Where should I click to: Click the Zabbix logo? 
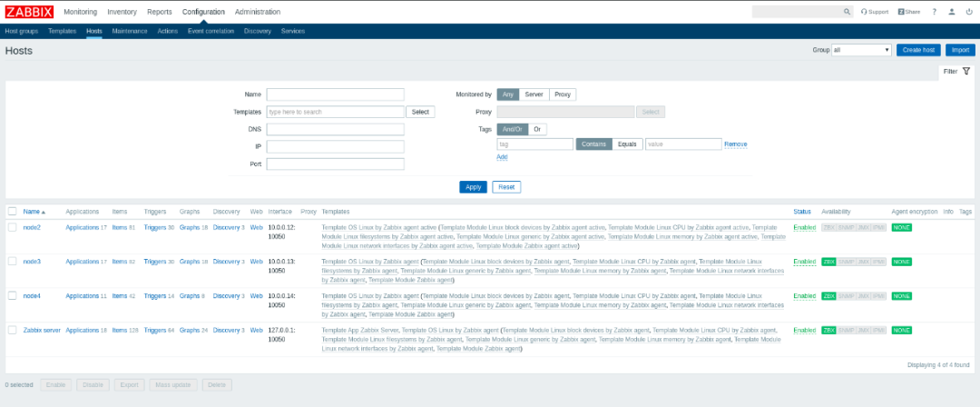[x=29, y=12]
